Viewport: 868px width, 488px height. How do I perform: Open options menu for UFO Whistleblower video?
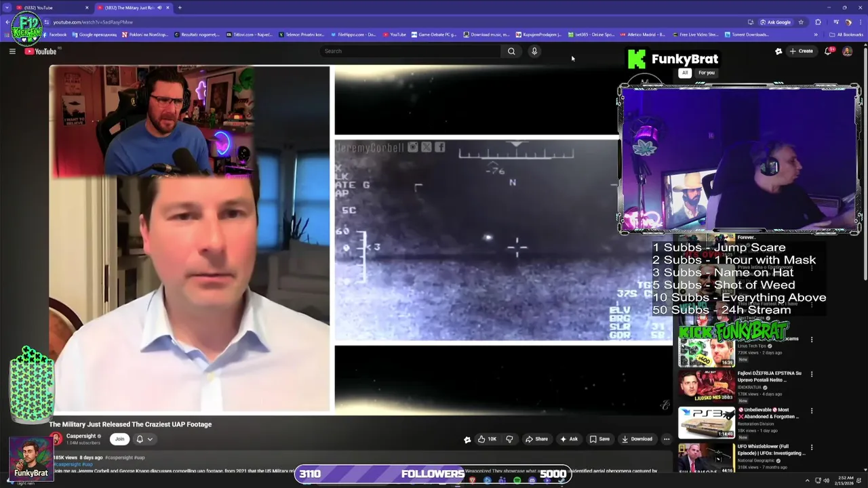pos(812,447)
